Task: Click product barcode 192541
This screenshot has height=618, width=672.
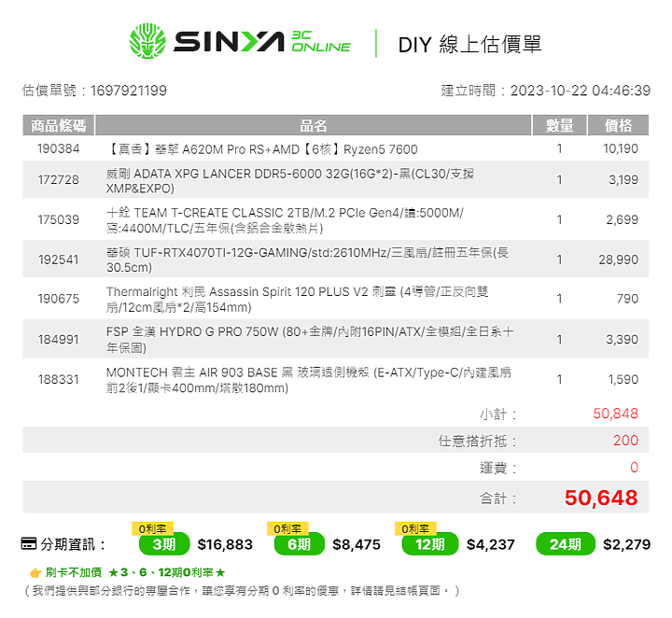Action: click(58, 260)
